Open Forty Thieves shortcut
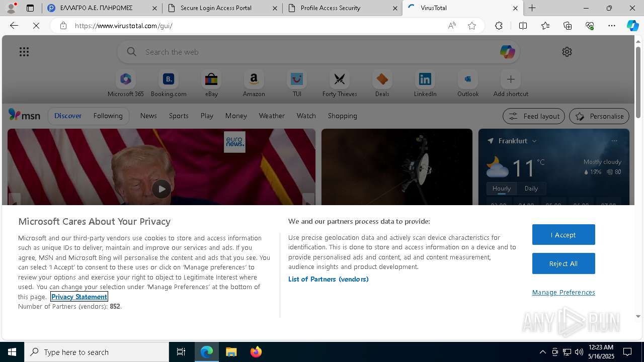 [340, 83]
